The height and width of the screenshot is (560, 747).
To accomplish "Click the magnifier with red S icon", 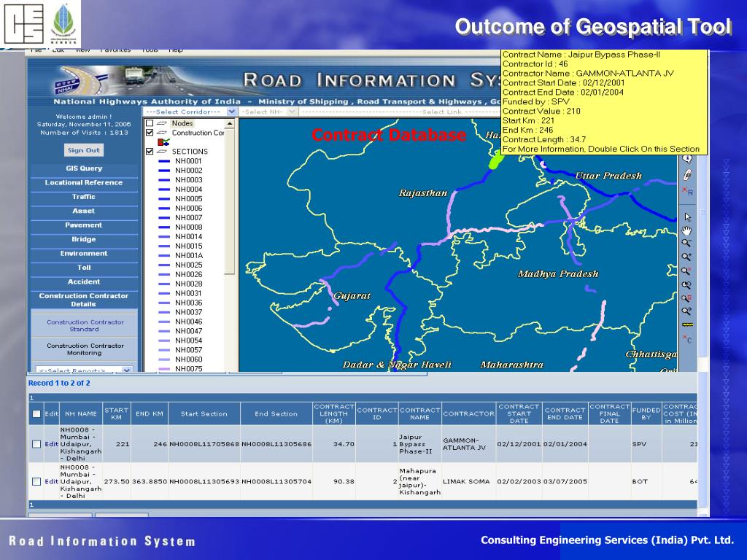I will [687, 298].
